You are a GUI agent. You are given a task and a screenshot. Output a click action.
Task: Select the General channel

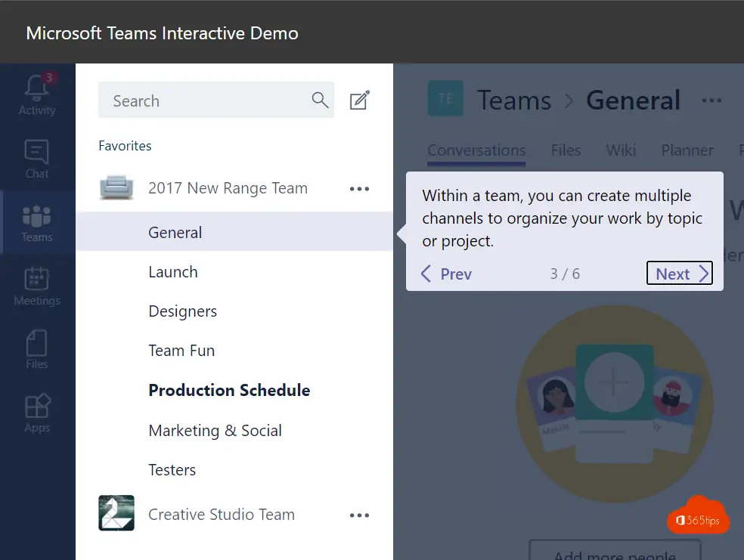pyautogui.click(x=234, y=231)
